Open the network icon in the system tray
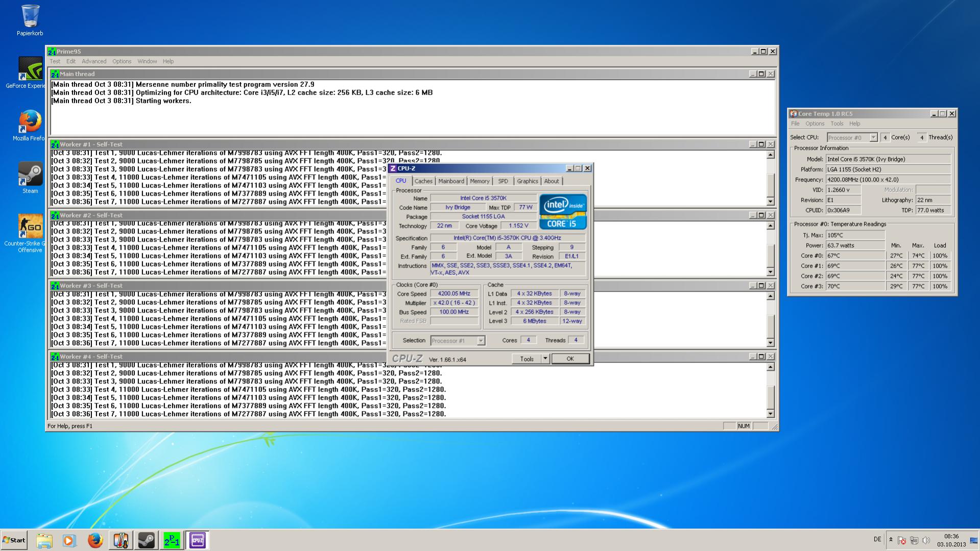The image size is (980, 551). 914,540
